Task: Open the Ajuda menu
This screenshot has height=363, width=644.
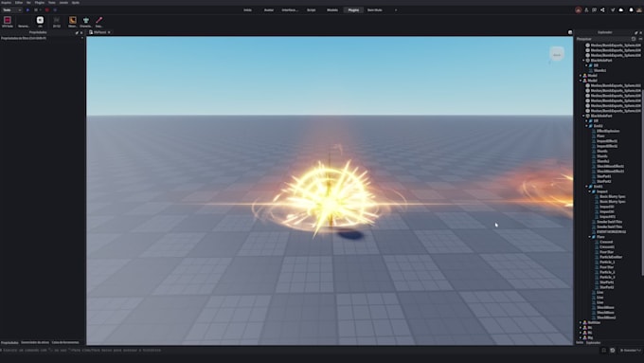Action: click(x=76, y=3)
